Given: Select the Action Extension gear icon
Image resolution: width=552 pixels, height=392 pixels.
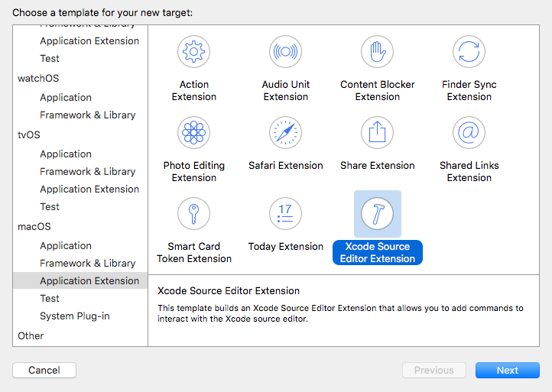Looking at the screenshot, I should tap(193, 52).
